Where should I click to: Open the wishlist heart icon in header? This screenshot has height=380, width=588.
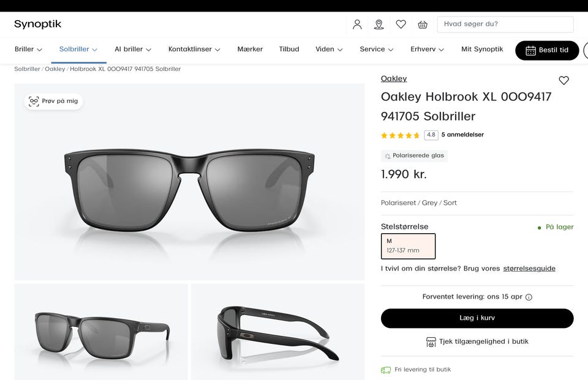click(401, 24)
